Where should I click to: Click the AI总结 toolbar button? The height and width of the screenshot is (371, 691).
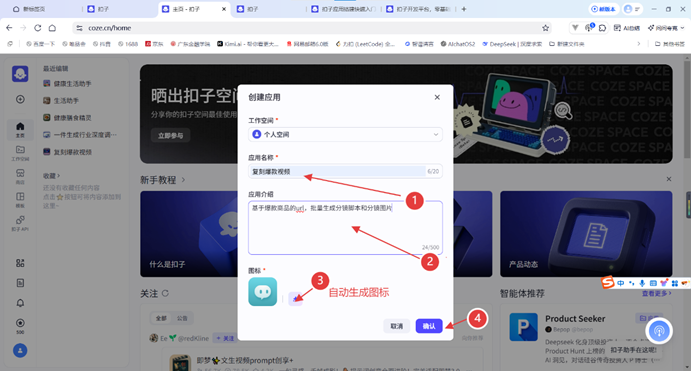click(627, 28)
